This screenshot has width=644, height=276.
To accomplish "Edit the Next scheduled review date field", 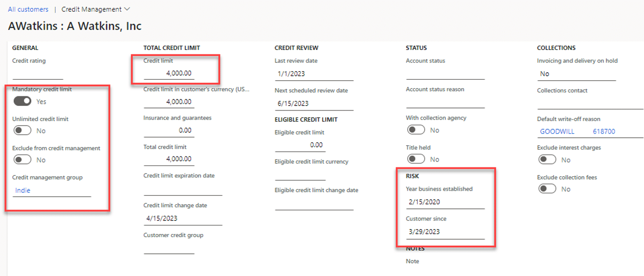I will point(314,103).
